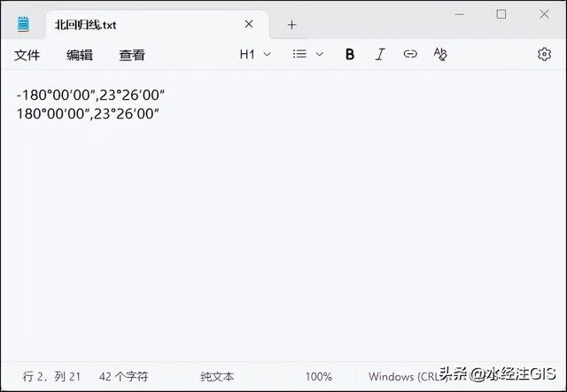Click the 行 2, 列 21 status entry
The image size is (567, 392).
click(51, 376)
